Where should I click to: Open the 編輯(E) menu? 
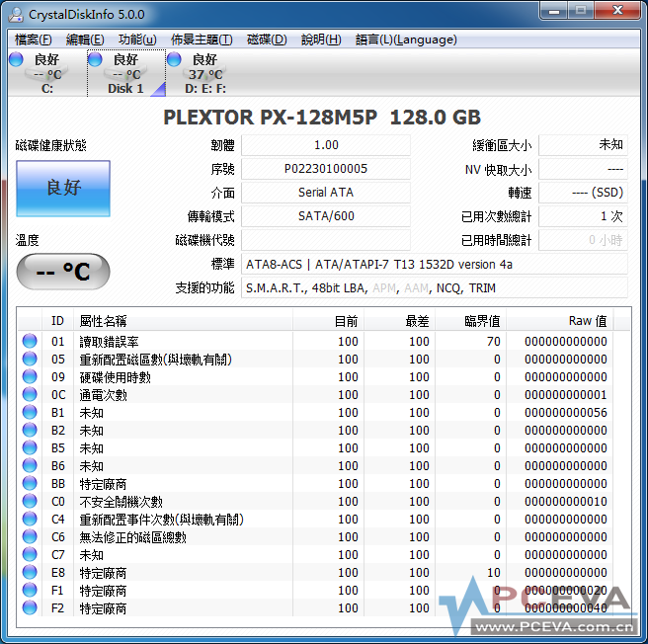(x=85, y=40)
